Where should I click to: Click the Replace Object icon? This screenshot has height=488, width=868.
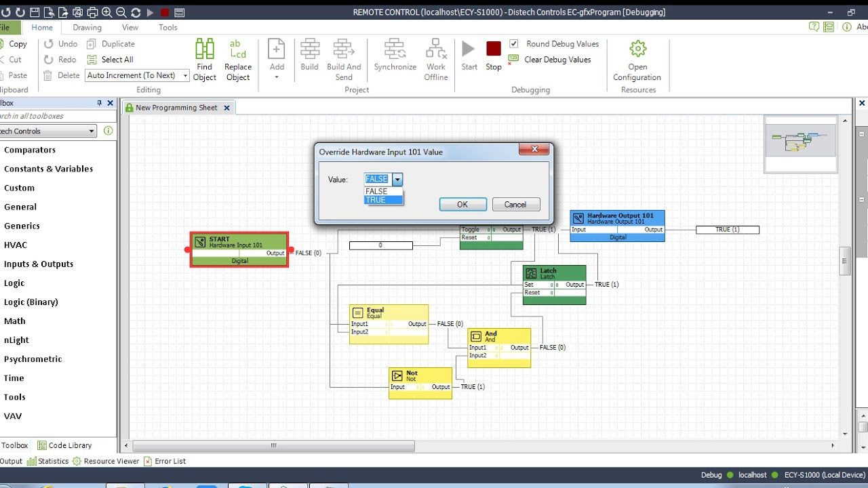(x=237, y=49)
